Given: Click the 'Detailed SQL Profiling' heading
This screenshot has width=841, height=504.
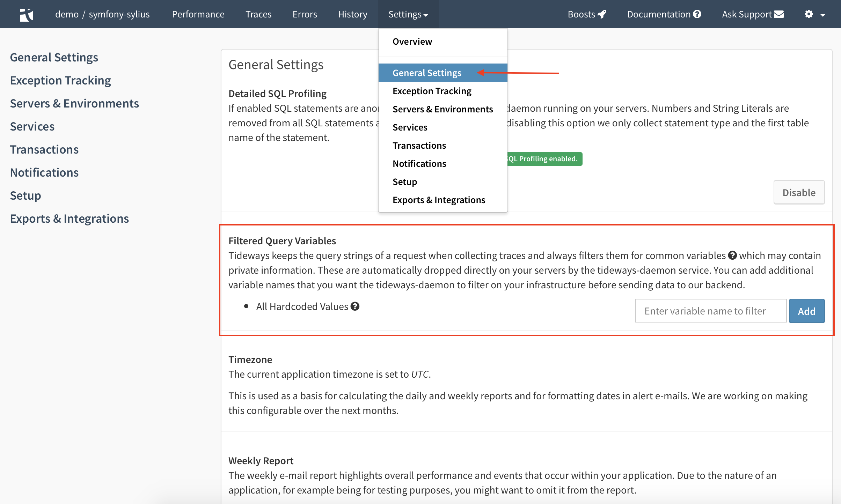Looking at the screenshot, I should coord(277,93).
